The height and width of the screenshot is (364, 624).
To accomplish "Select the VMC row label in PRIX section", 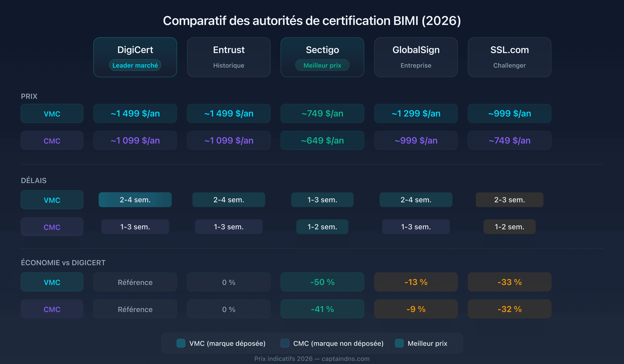I will click(52, 113).
